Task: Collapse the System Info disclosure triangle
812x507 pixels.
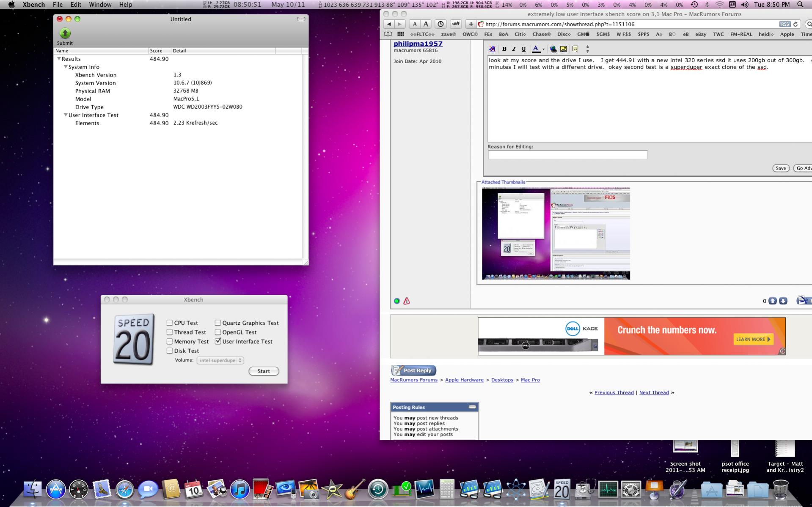Action: coord(66,67)
